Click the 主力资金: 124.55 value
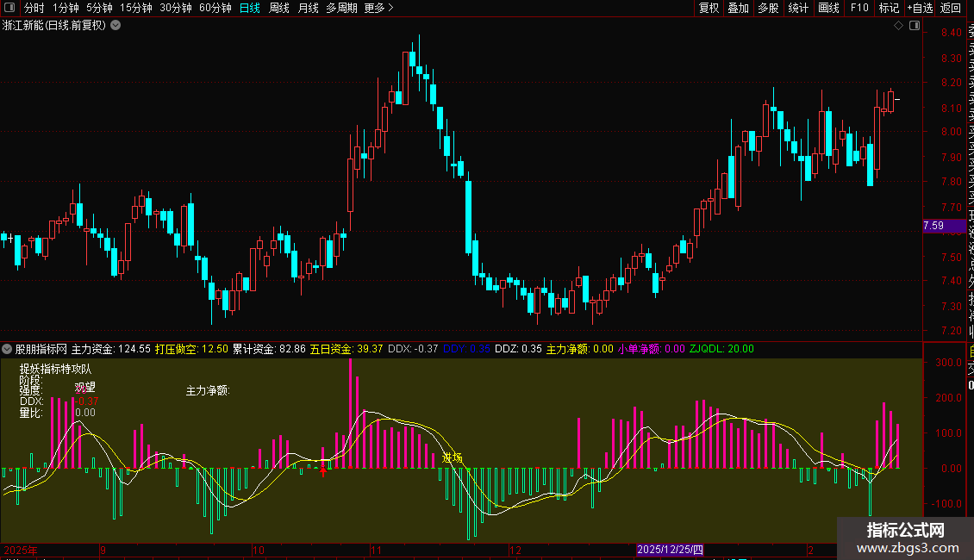 111,349
